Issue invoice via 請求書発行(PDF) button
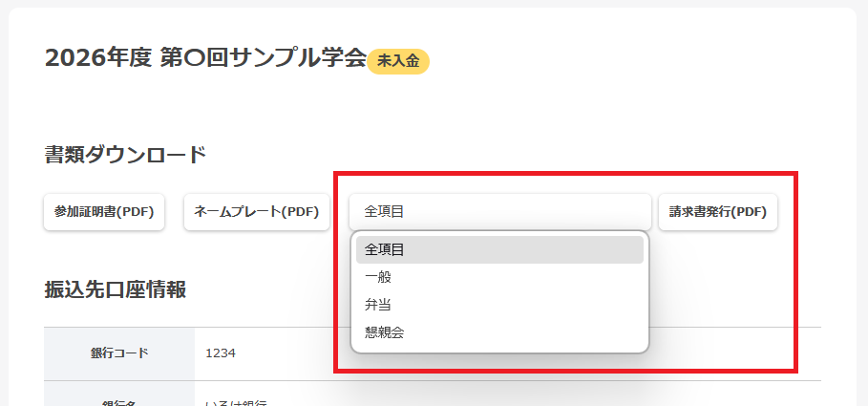Screen dimensions: 868x406 click(x=718, y=212)
